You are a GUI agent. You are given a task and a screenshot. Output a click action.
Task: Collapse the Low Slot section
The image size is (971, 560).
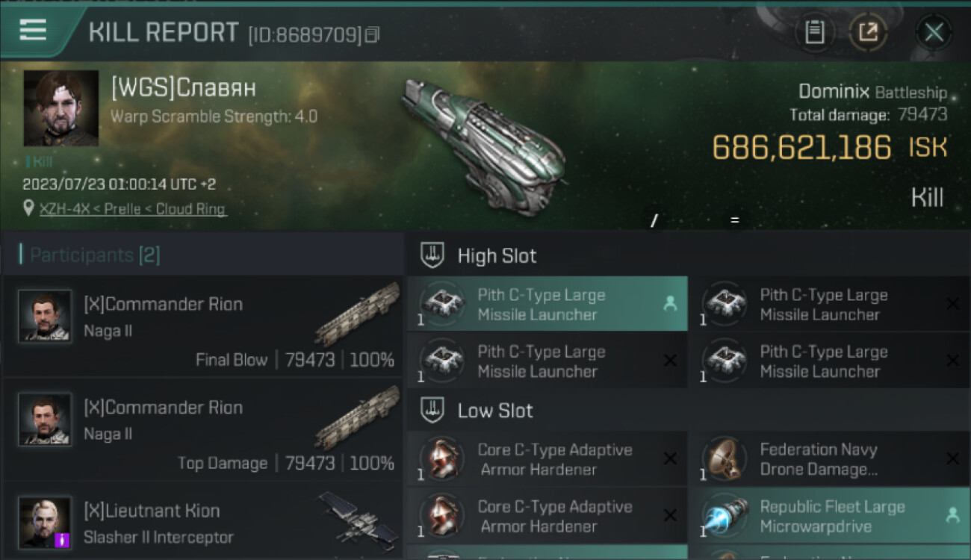tap(433, 410)
